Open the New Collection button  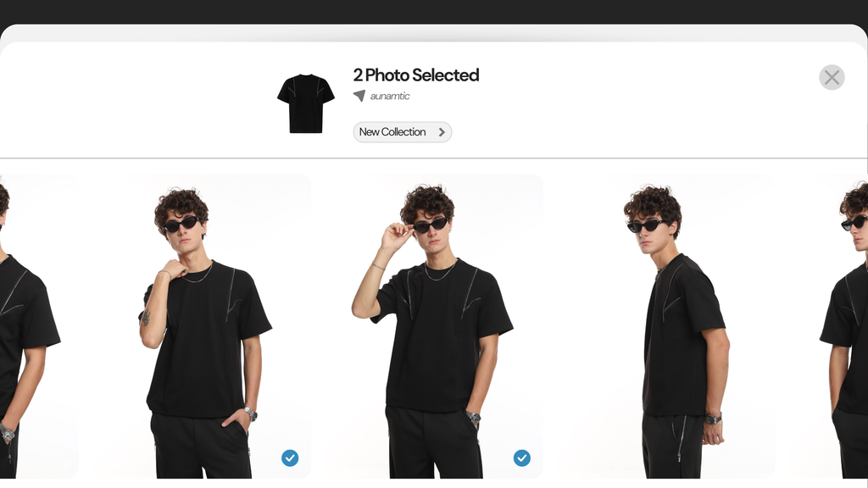[x=403, y=132]
